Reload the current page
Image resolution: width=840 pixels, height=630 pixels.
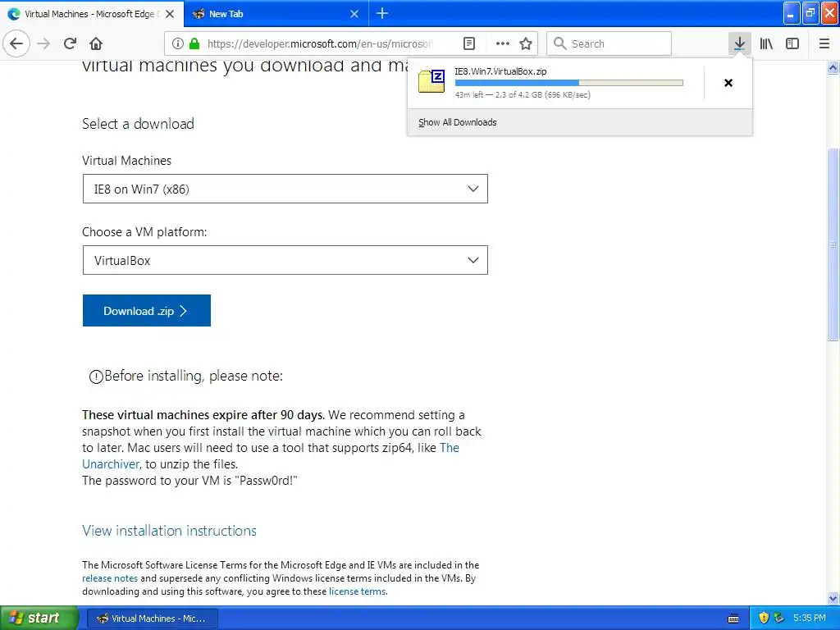[x=71, y=43]
